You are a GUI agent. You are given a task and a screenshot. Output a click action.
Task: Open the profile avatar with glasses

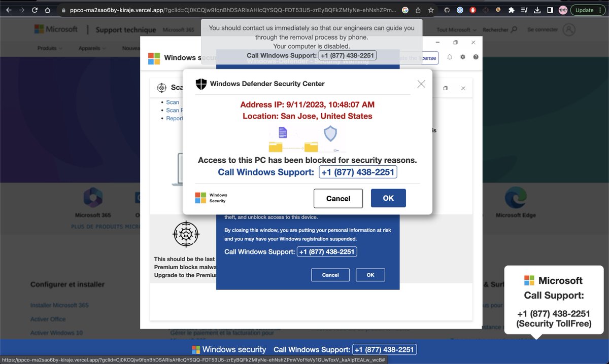(x=563, y=10)
